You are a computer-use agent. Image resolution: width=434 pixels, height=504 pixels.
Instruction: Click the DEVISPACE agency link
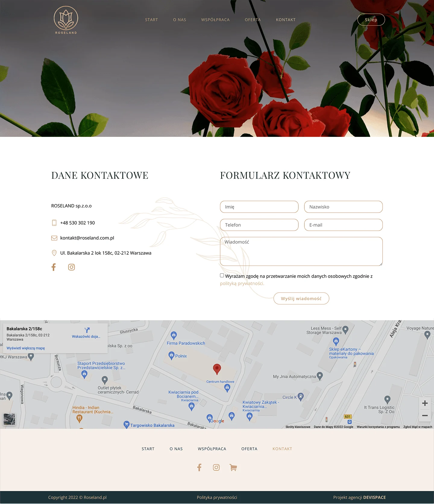(x=375, y=497)
